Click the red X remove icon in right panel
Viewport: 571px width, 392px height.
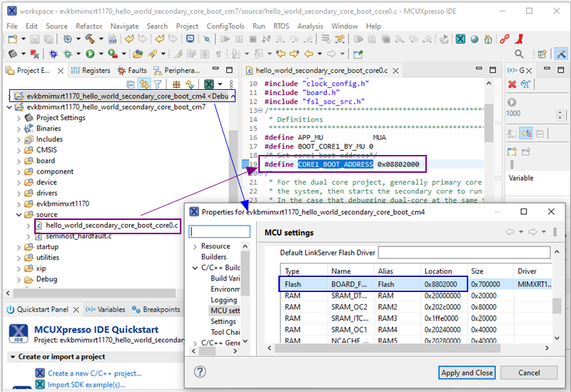click(512, 84)
